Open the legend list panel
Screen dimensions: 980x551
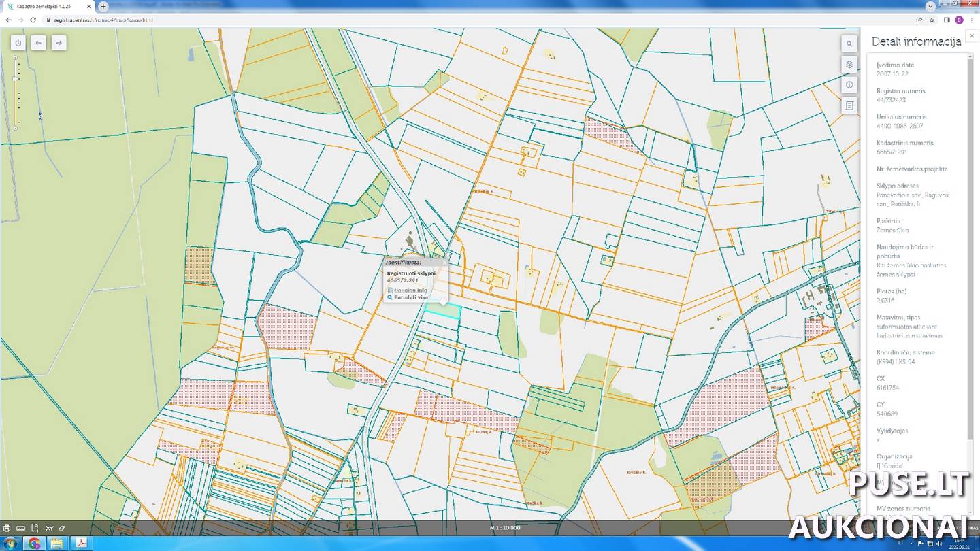[849, 106]
